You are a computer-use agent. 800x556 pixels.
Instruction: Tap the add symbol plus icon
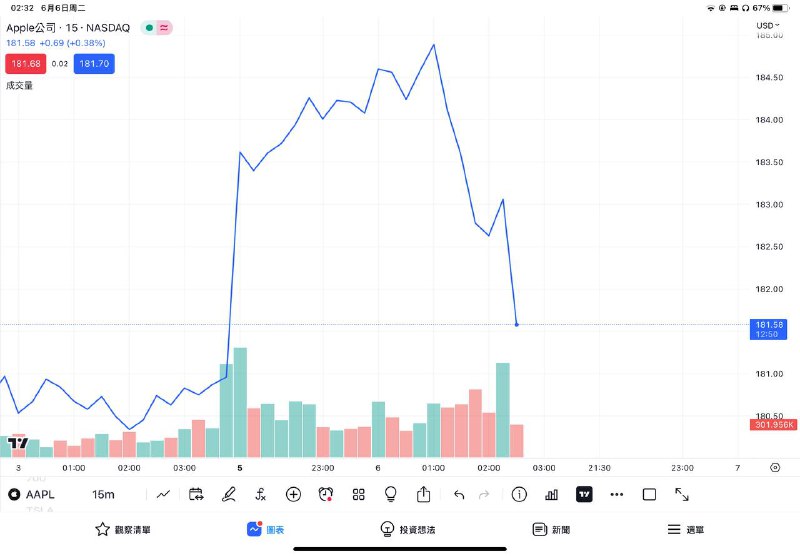click(293, 494)
